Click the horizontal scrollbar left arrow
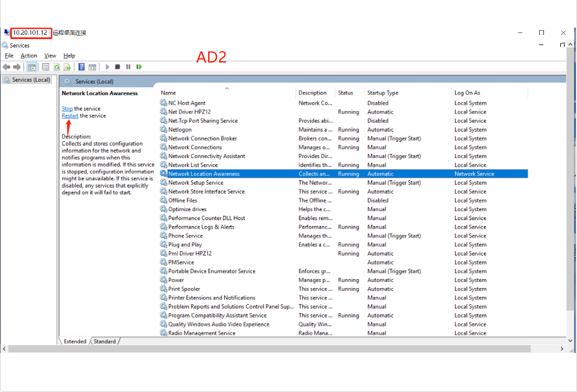Viewport: 577px width, 392px height. [4, 349]
